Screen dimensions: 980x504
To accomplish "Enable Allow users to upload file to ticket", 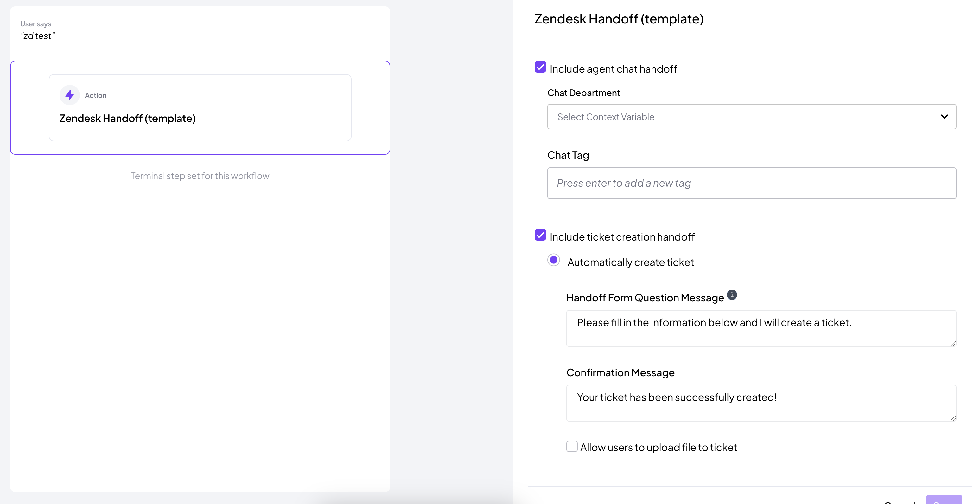I will tap(572, 446).
